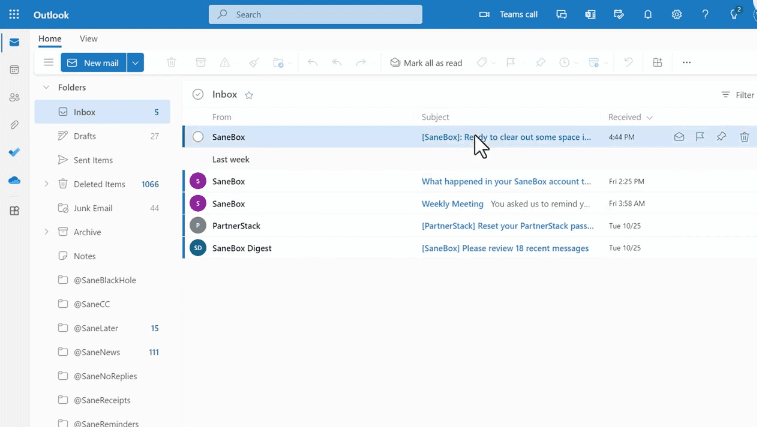Pin the SaneBox 4:44 PM message
This screenshot has height=427, width=757.
point(721,137)
